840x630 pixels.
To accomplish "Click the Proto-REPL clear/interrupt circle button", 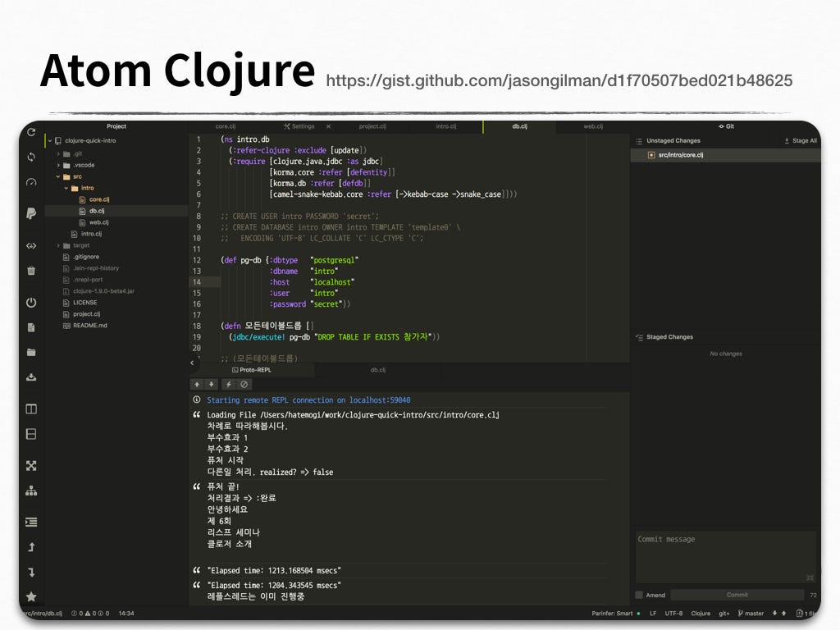I will (x=244, y=384).
